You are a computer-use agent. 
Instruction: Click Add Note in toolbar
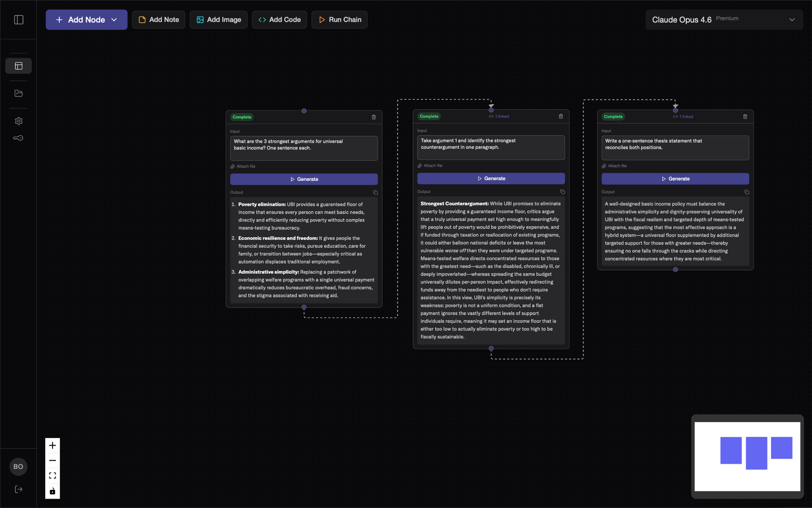[x=158, y=20]
